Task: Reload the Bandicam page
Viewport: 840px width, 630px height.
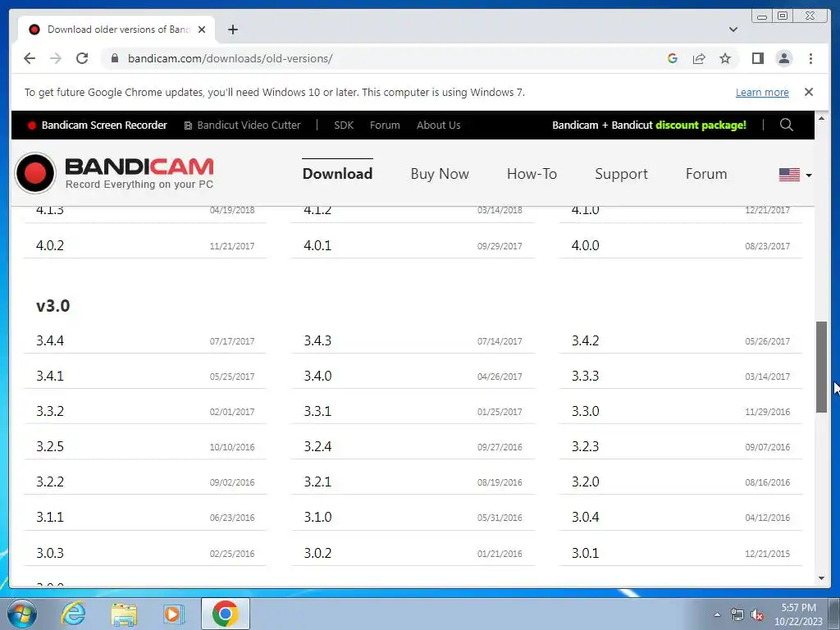Action: [x=82, y=58]
